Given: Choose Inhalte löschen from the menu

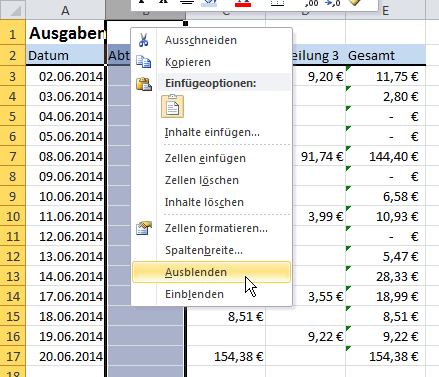Looking at the screenshot, I should pos(211,202).
